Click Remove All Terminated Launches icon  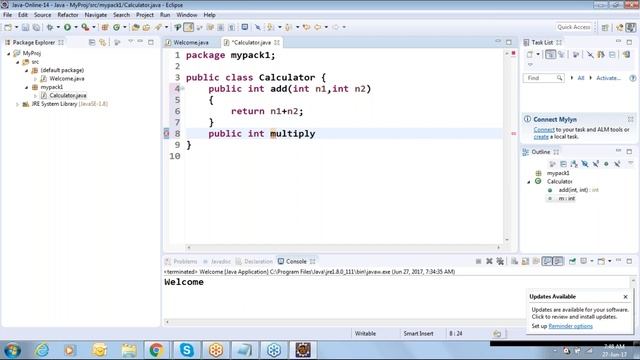[500, 261]
